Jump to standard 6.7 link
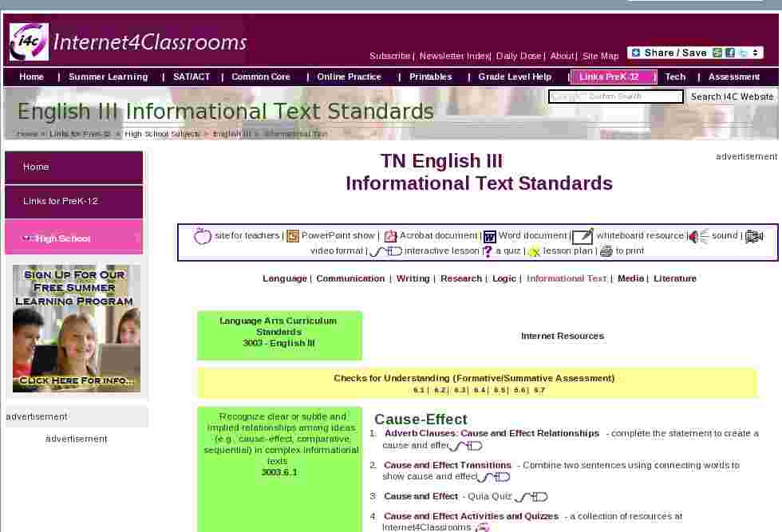Screen dimensions: 782x532 pyautogui.click(x=539, y=390)
